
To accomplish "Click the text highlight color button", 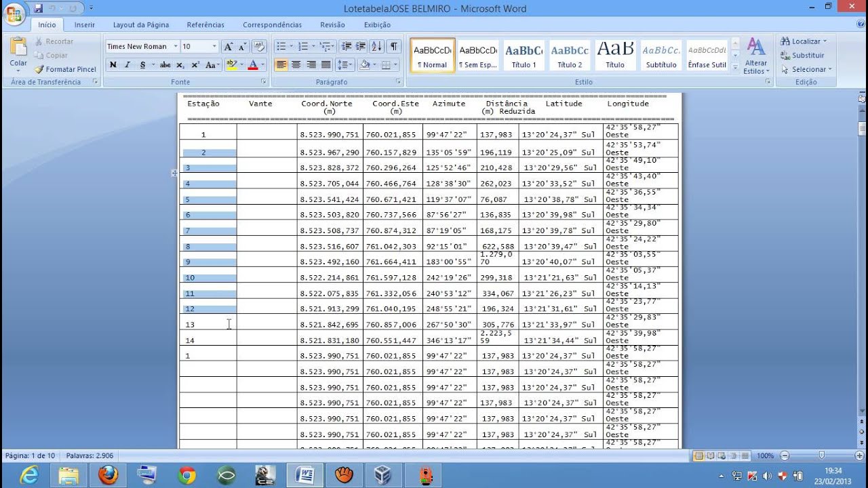I will pyautogui.click(x=231, y=65).
